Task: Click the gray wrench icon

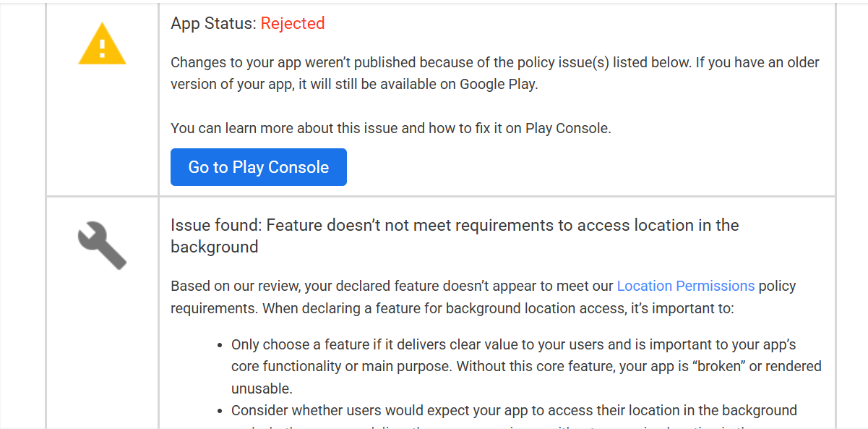Action: pyautogui.click(x=102, y=246)
